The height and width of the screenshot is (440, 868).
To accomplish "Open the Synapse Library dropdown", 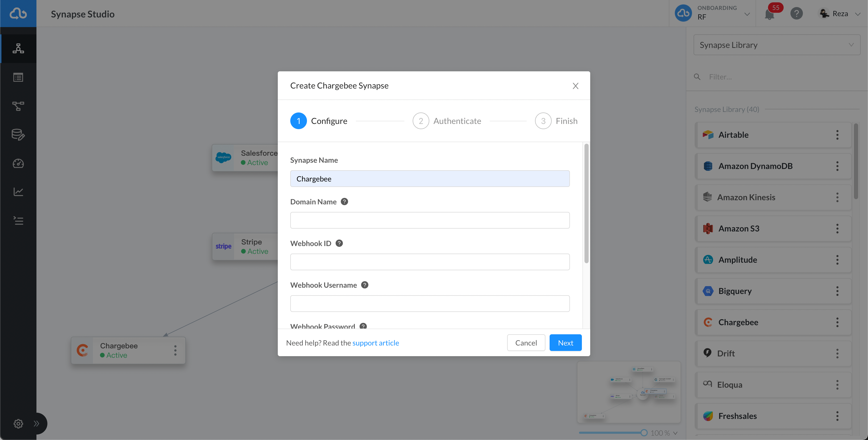I will click(x=777, y=45).
